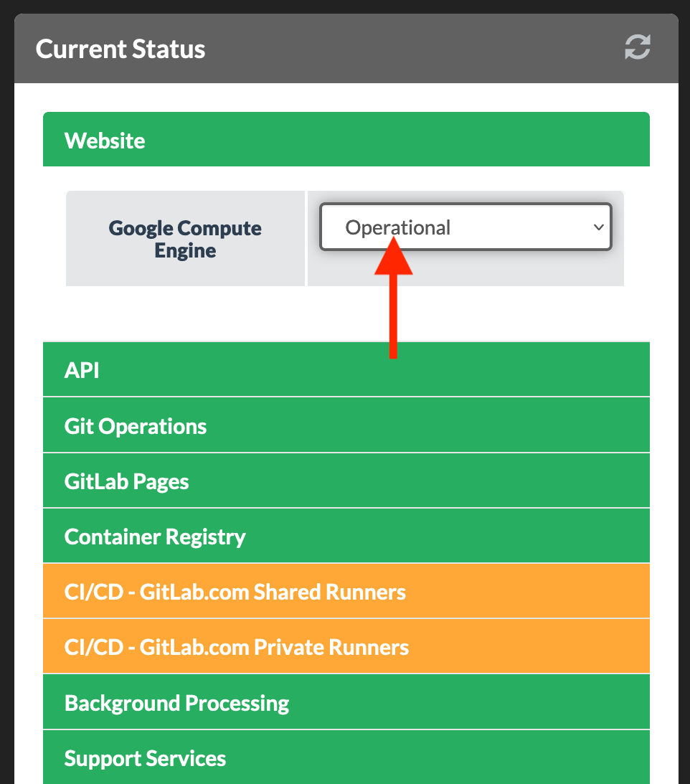
Task: Select the API text label
Action: 82,371
